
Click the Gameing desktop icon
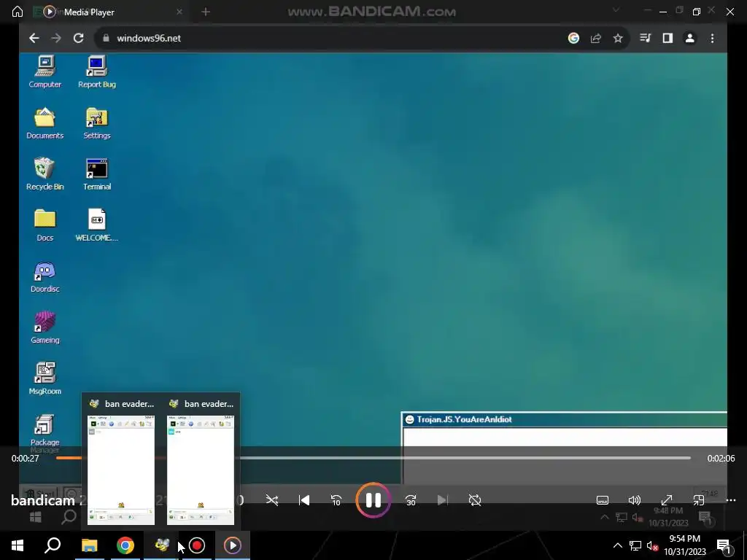click(44, 327)
